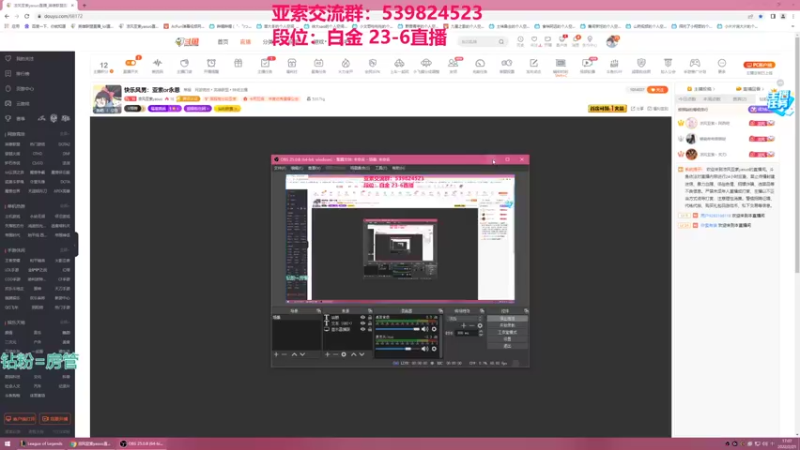The width and height of the screenshot is (800, 450).
Task: Mute second audio channel in OBS mixer
Action: pyautogui.click(x=424, y=349)
